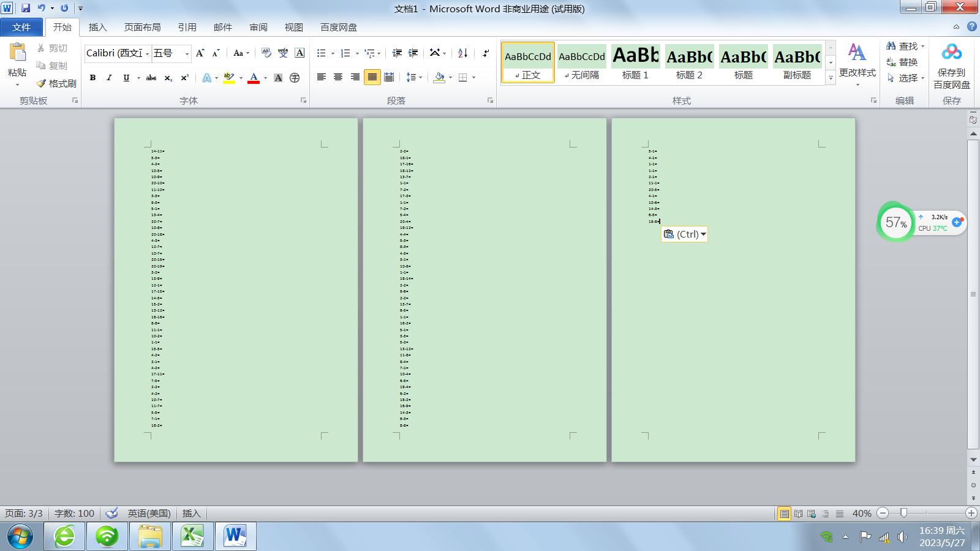
Task: Toggle Italic formatting
Action: [109, 78]
